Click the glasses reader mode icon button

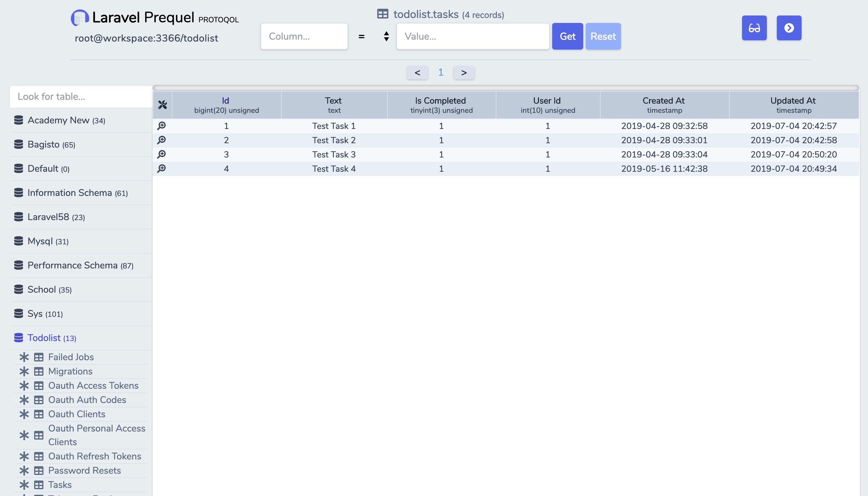point(754,28)
